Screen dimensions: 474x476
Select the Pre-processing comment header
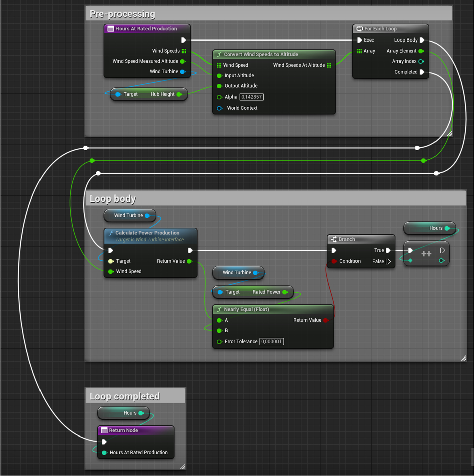[x=269, y=13]
